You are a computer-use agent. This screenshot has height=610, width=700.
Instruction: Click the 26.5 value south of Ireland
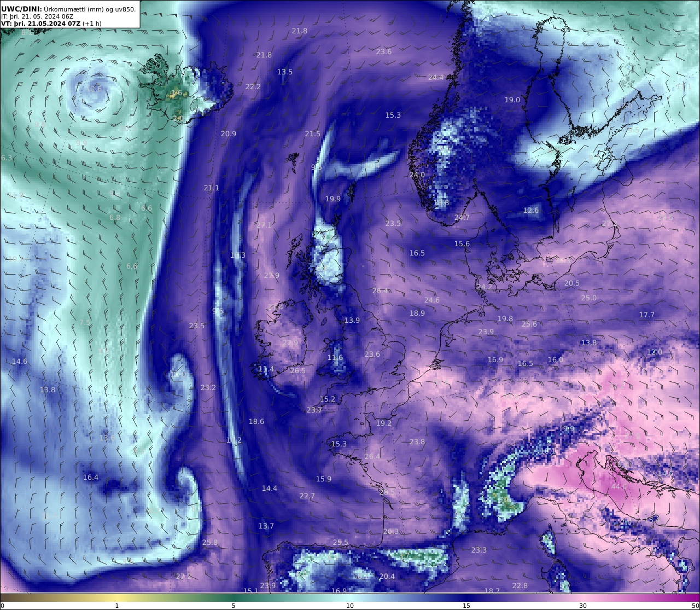[x=298, y=371]
